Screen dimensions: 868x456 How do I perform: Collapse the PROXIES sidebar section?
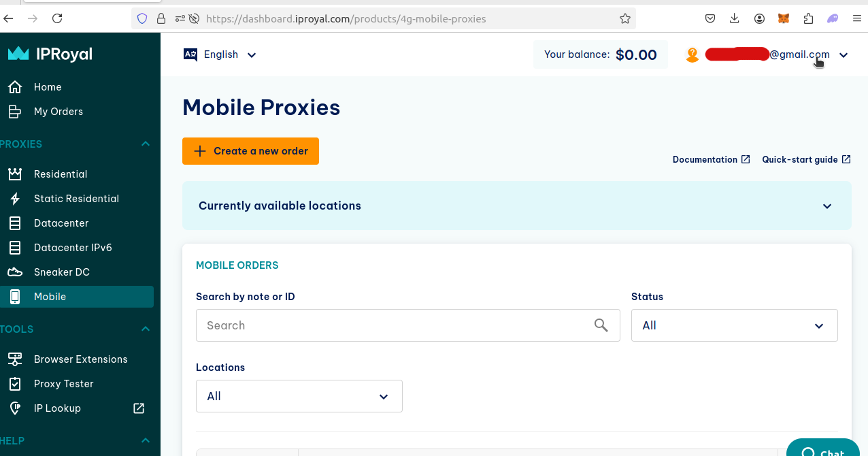145,144
